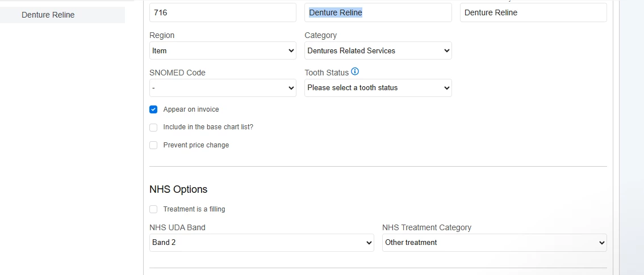Click the Treatment is a filling label
This screenshot has height=275, width=644.
(x=194, y=209)
